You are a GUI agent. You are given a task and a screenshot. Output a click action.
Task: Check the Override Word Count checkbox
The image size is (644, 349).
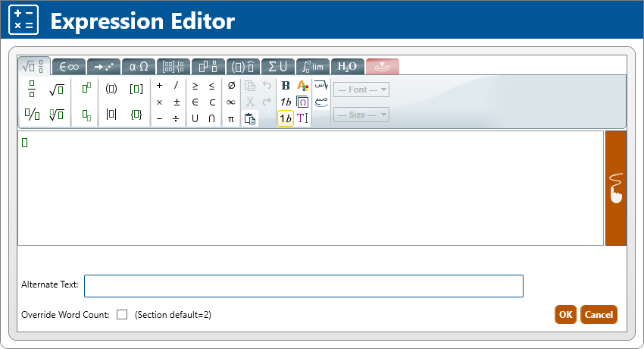122,314
